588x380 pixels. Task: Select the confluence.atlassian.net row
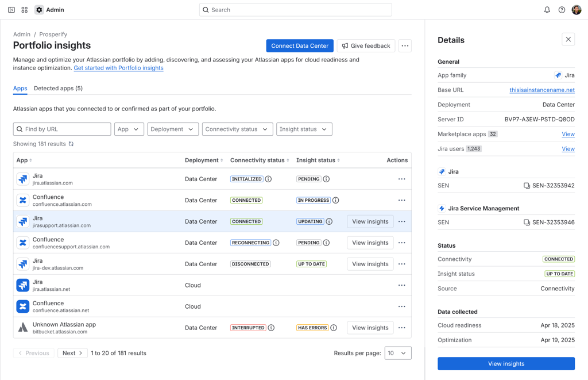[212, 306]
